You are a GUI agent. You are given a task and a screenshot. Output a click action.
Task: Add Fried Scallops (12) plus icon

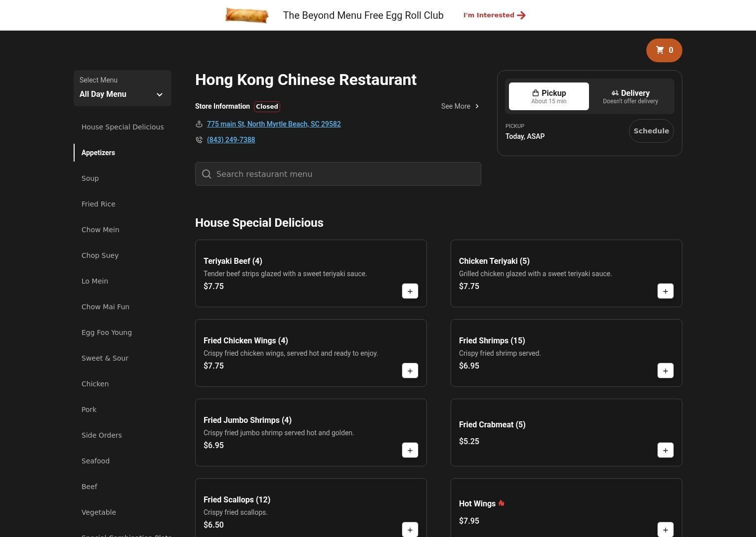[410, 530]
